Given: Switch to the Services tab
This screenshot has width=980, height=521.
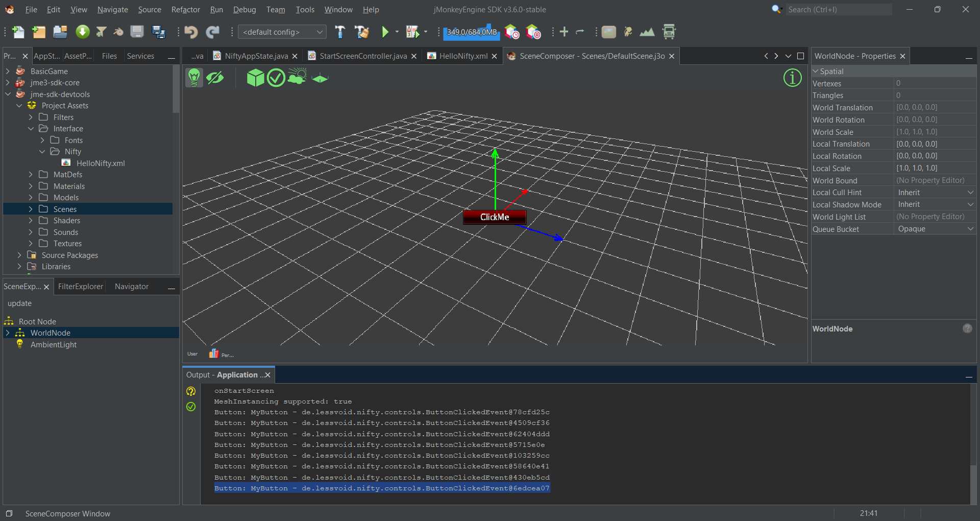Looking at the screenshot, I should point(140,56).
